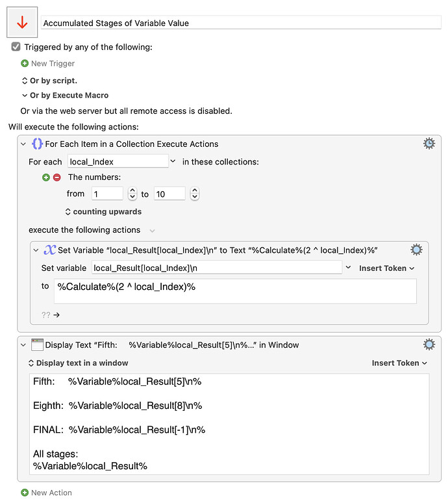The height and width of the screenshot is (503, 448).
Task: Edit the Set variable name field
Action: 217,268
